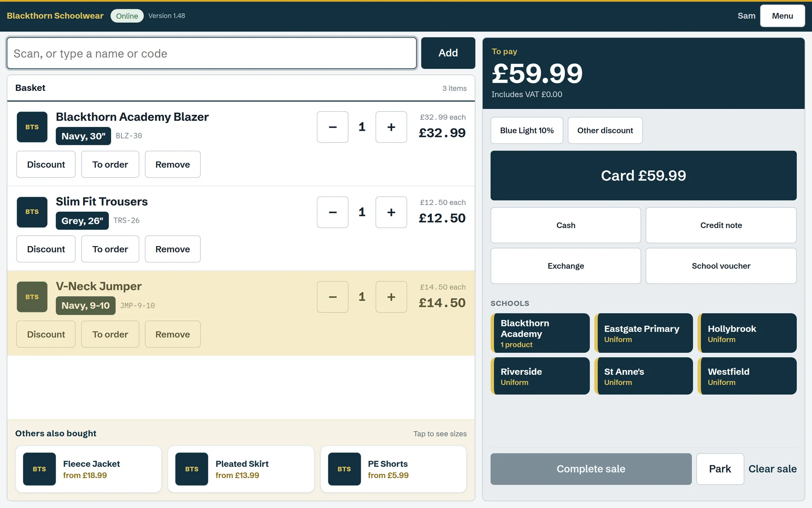Remove V-Neck Jumper from basket
The image size is (812, 508).
(x=173, y=334)
